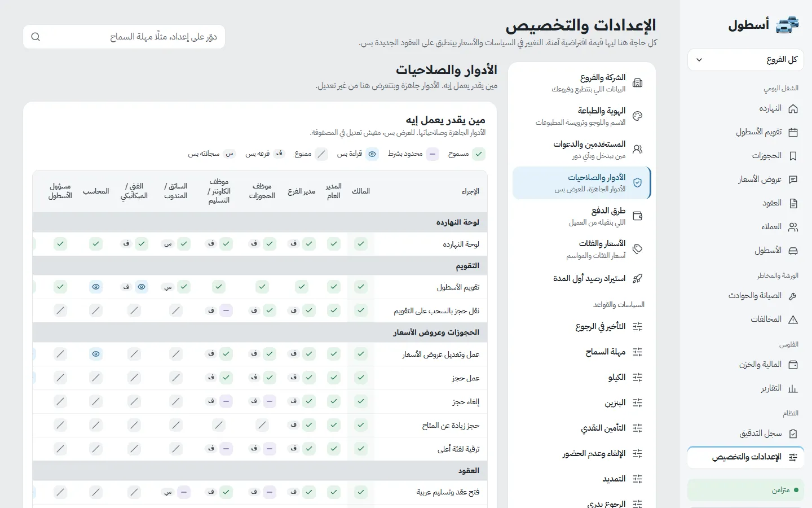Click the مسموح legend check swatch
The height and width of the screenshot is (508, 812).
point(479,154)
